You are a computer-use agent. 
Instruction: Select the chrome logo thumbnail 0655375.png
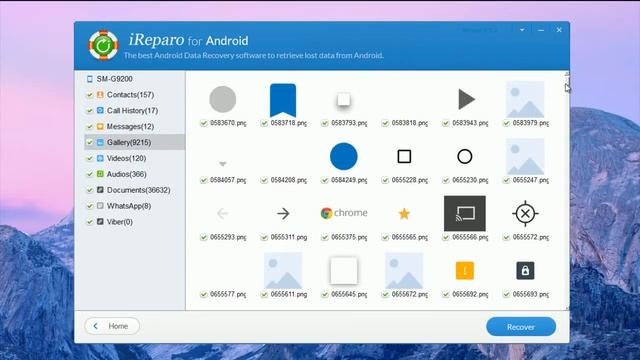[x=344, y=213]
